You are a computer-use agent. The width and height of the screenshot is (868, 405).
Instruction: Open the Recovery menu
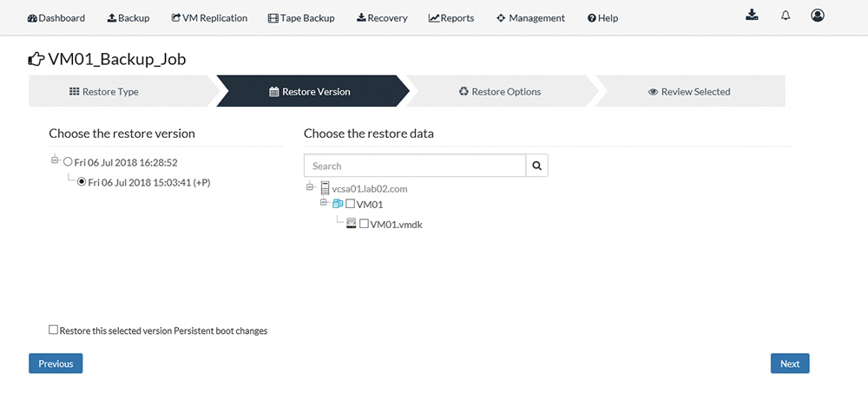pos(382,17)
